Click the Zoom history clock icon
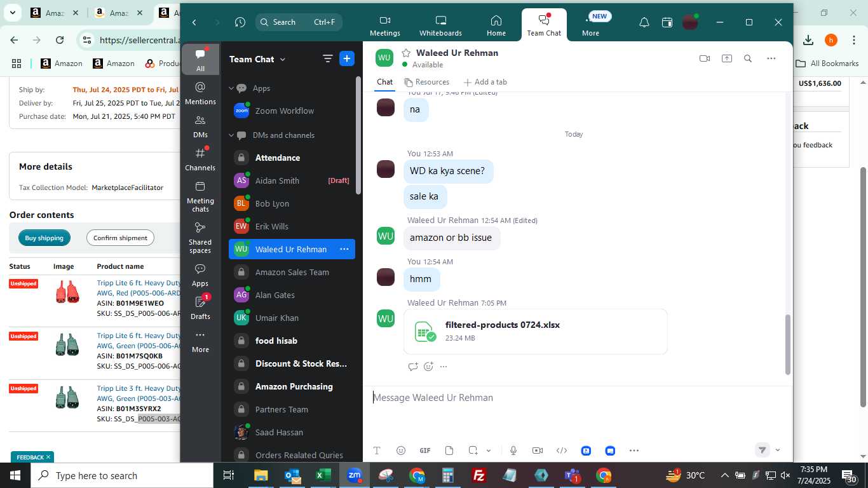Image resolution: width=868 pixels, height=488 pixels. point(240,22)
